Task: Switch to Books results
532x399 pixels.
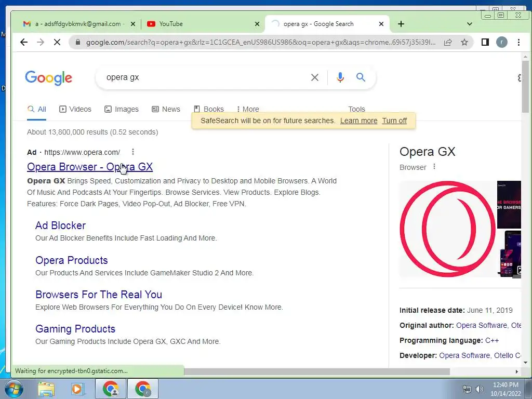Action: (209, 109)
